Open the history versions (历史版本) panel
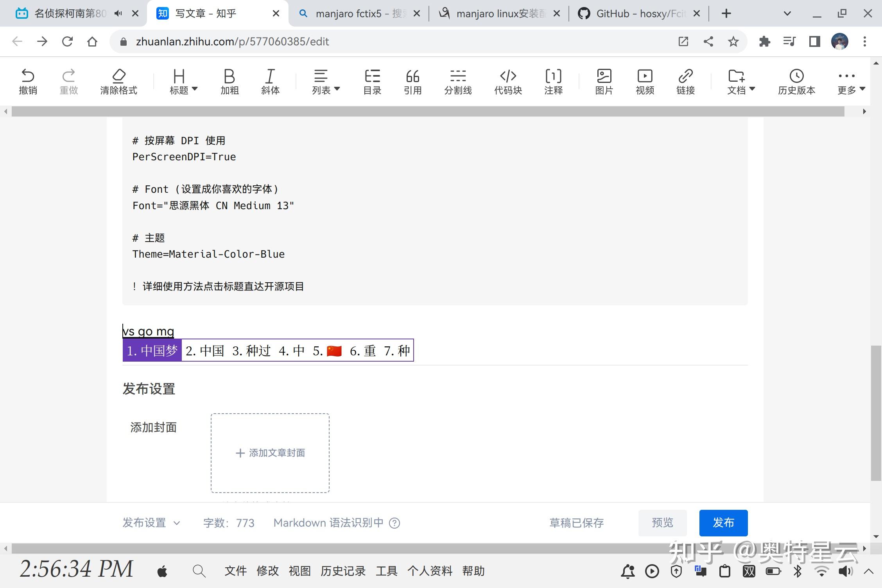882x588 pixels. 796,81
